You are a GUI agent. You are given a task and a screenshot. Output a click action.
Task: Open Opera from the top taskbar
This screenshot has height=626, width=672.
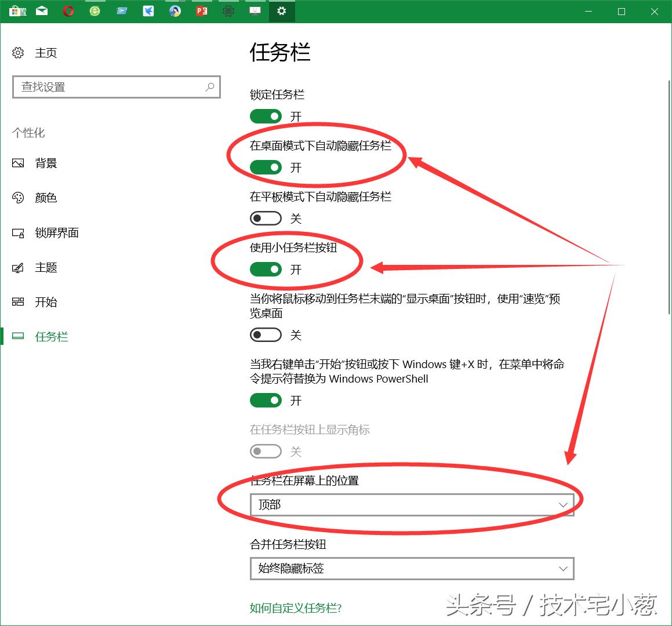[68, 11]
